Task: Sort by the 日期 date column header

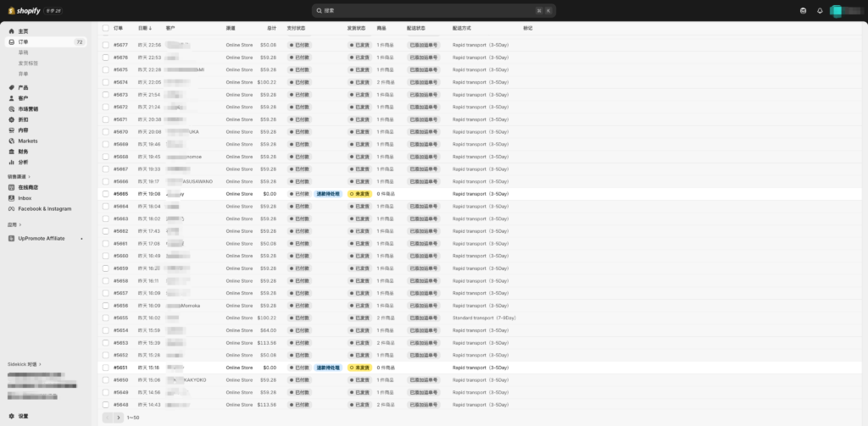Action: click(x=145, y=28)
